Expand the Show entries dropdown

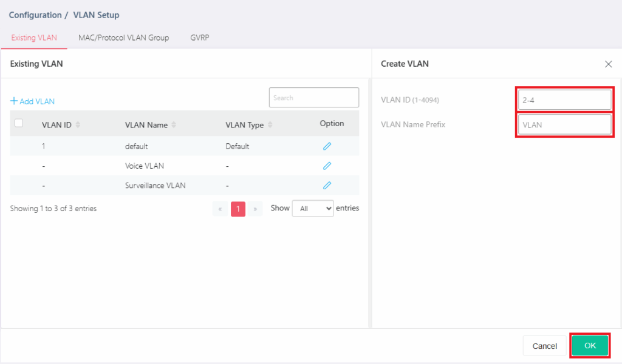(313, 208)
